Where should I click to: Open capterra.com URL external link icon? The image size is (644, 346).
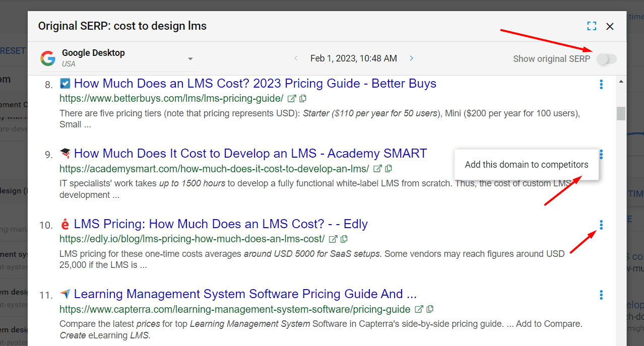[x=419, y=309]
